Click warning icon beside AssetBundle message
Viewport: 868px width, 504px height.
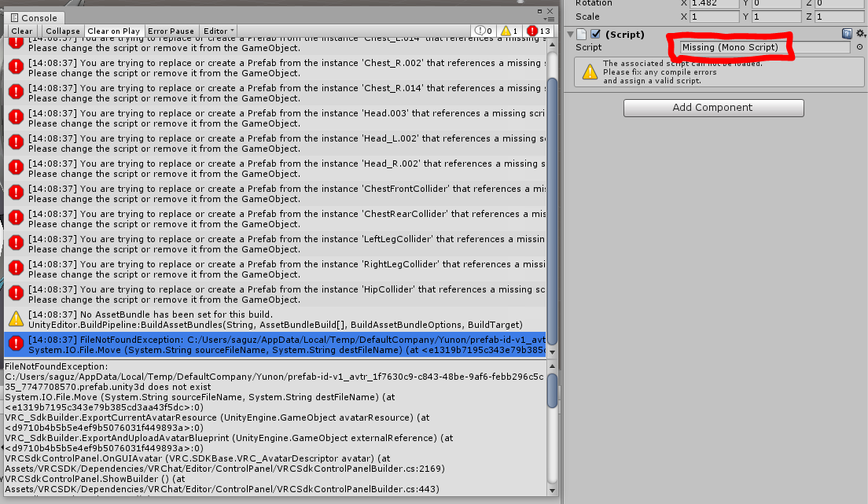point(16,318)
